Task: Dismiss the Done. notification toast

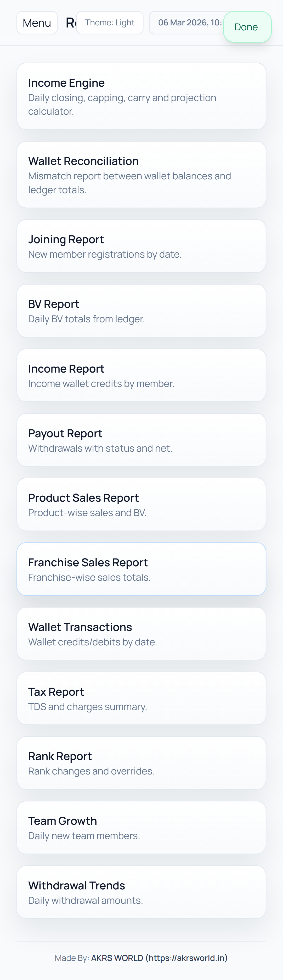Action: [247, 27]
